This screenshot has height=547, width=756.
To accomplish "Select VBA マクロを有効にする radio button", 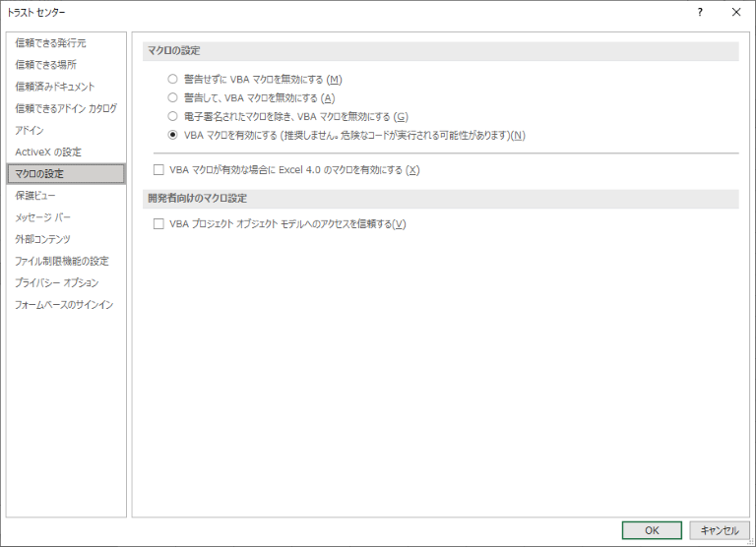I will tap(173, 135).
